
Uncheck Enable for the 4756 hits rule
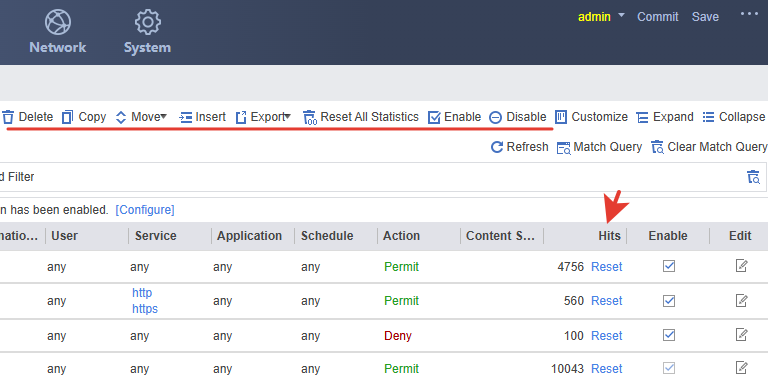coord(669,266)
